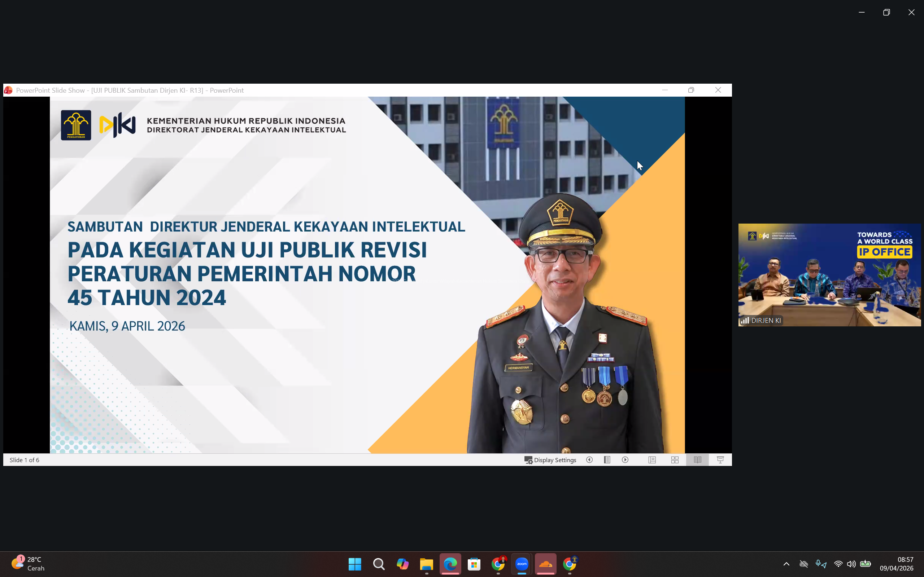Open volume control in system tray
This screenshot has height=577, width=924.
[851, 564]
